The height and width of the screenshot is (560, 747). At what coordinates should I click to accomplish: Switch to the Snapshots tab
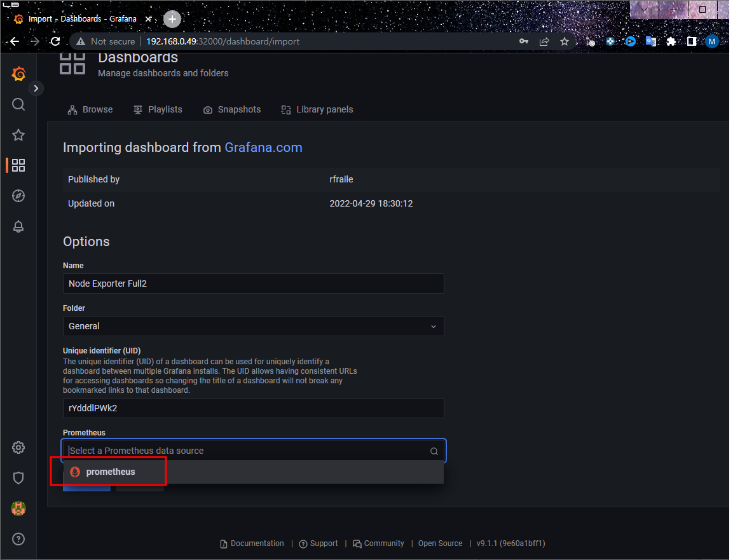tap(232, 109)
